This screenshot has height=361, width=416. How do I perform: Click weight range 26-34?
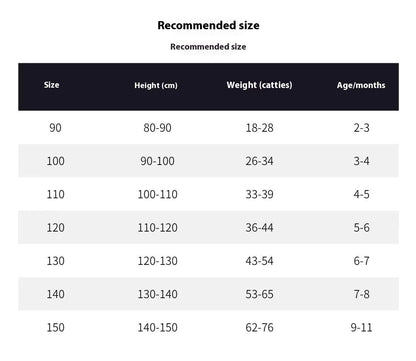tap(259, 161)
